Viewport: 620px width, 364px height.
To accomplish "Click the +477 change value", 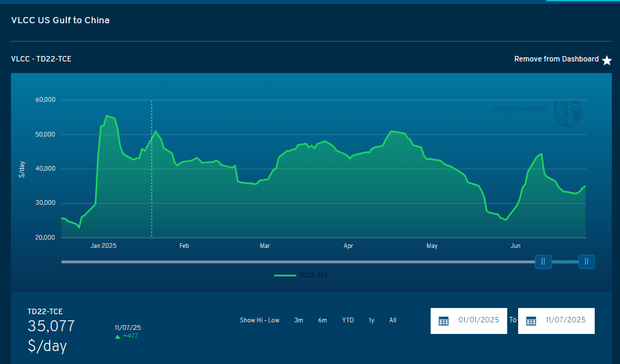I will [x=131, y=336].
